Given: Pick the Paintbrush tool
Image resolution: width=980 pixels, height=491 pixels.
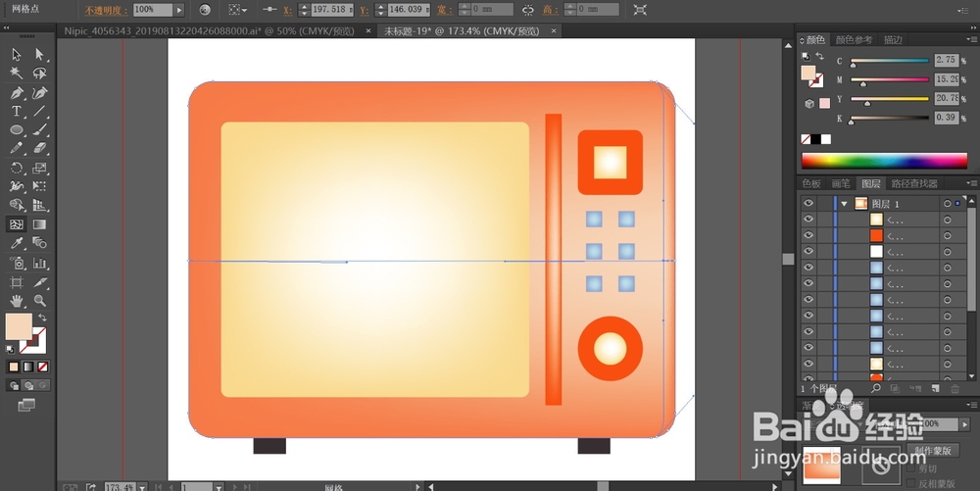Looking at the screenshot, I should (x=40, y=130).
